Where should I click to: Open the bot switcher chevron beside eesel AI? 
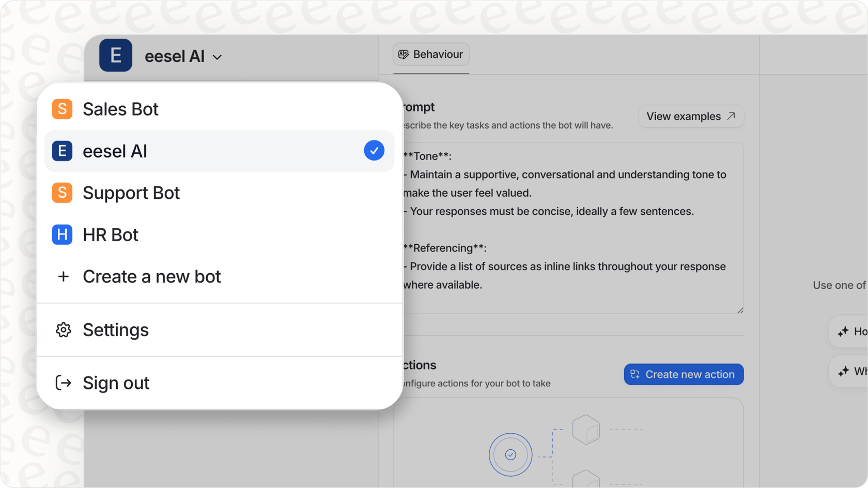(218, 57)
